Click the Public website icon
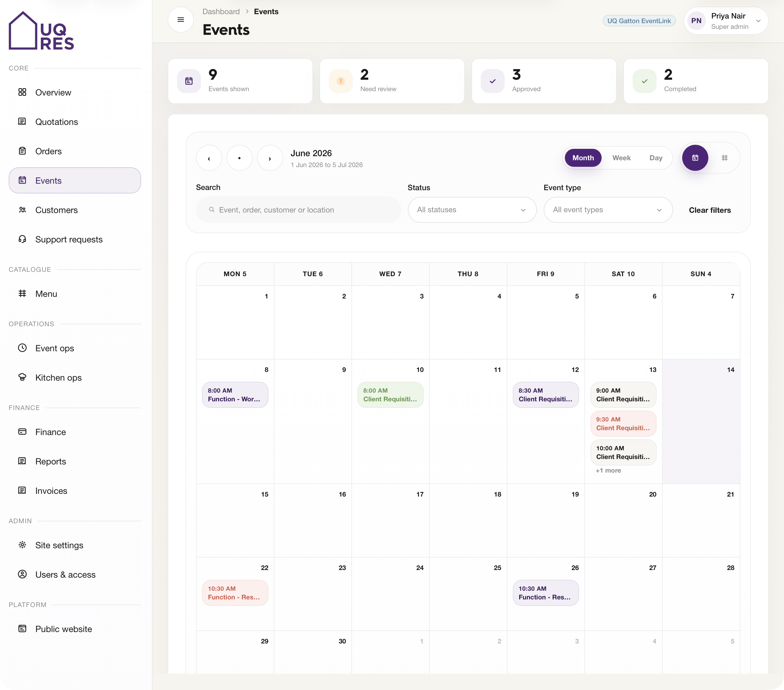Viewport: 784px width, 690px height. click(22, 629)
